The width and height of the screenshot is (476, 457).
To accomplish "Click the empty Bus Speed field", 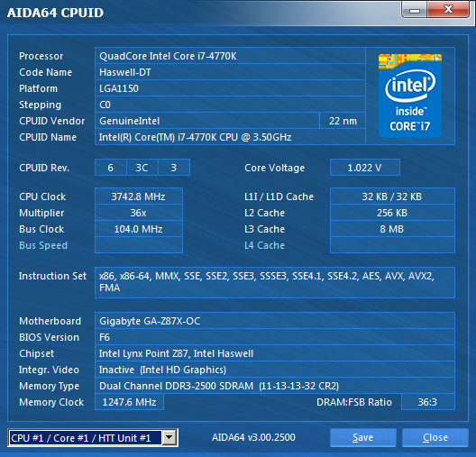I will coord(139,245).
